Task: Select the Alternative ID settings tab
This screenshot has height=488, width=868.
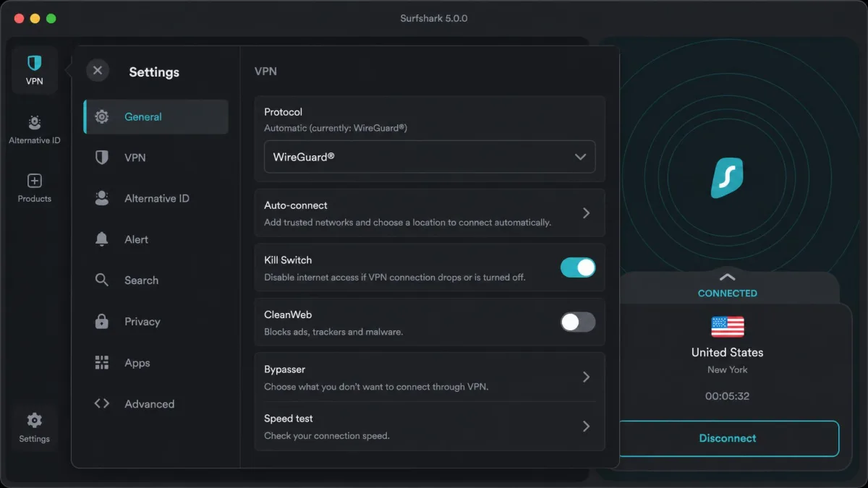Action: pyautogui.click(x=156, y=198)
